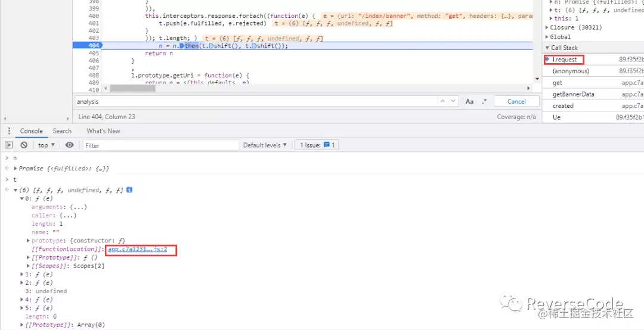
Task: Click the Line 404, Column 23 status text
Action: tap(106, 117)
